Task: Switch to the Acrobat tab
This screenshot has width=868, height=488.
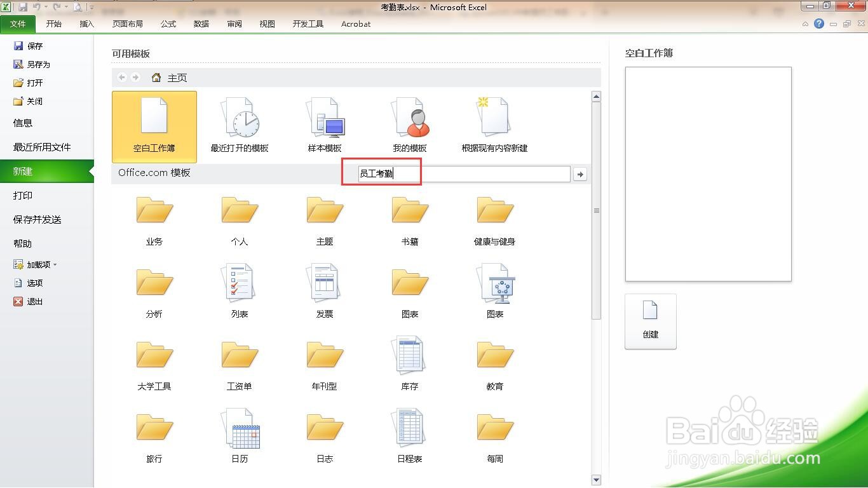Action: coord(356,24)
